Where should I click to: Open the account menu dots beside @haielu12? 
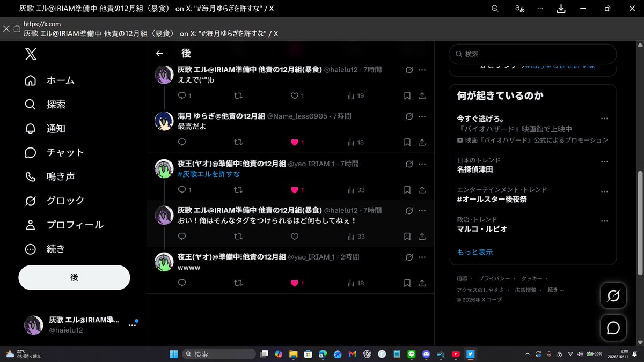pos(132,325)
